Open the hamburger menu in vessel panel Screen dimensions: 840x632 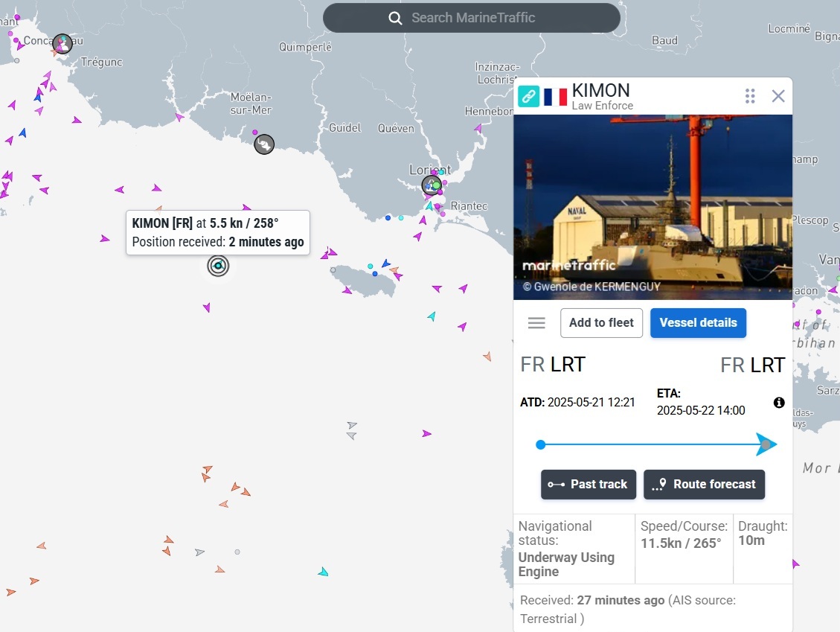(x=536, y=323)
